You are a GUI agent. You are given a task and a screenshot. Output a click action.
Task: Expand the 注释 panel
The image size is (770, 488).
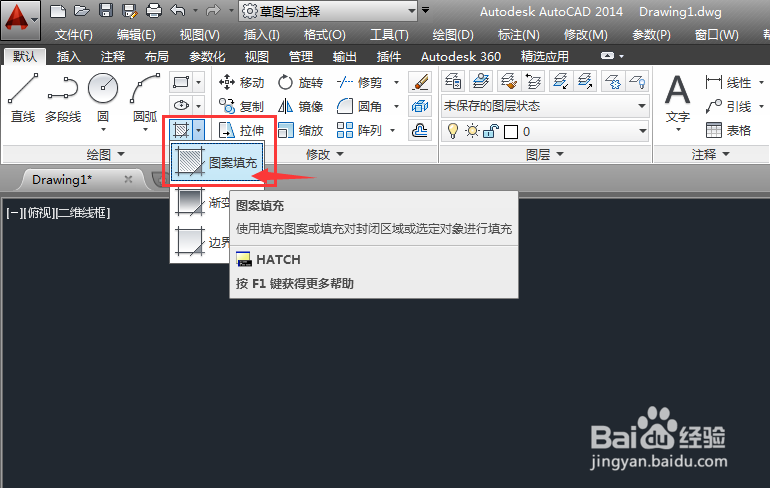(711, 155)
